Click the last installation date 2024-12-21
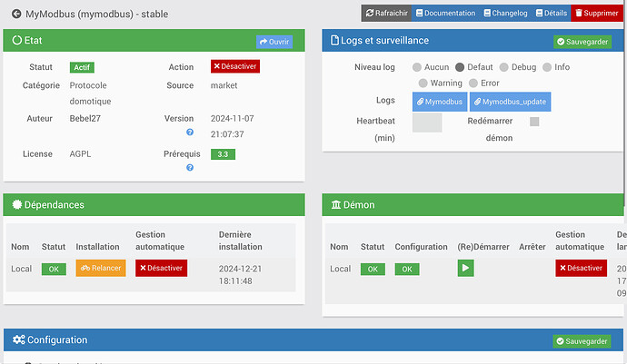This screenshot has width=627, height=364. pyautogui.click(x=240, y=269)
